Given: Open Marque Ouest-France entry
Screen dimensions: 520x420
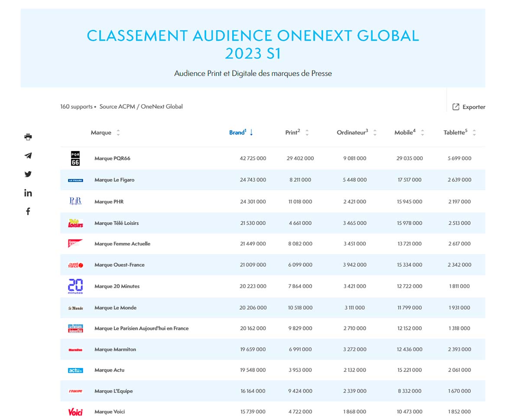Looking at the screenshot, I should click(119, 265).
